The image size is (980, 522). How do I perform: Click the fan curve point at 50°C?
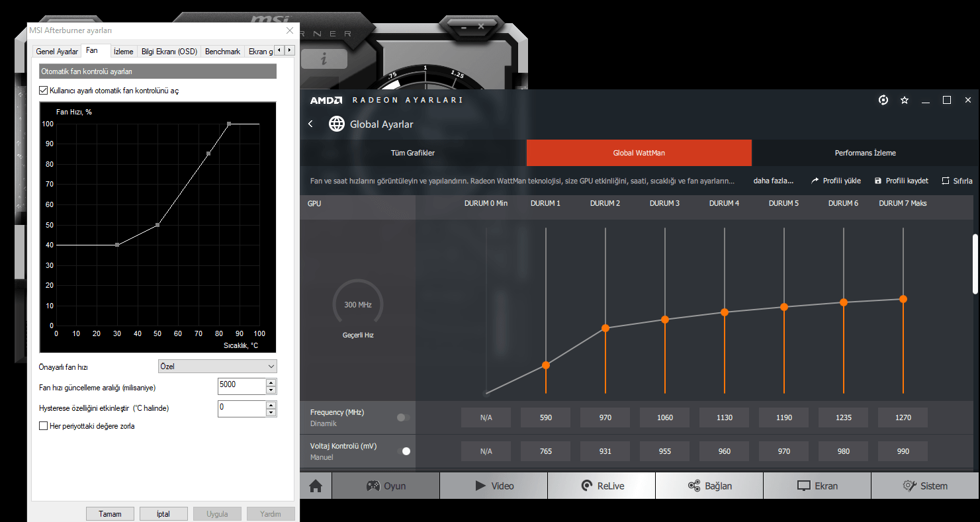157,225
